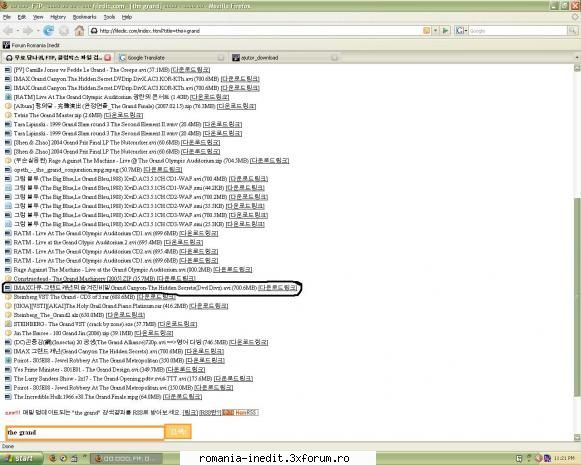The image size is (581, 465).
Task: Click the orange search button next to 'the grand'
Action: pos(178,431)
